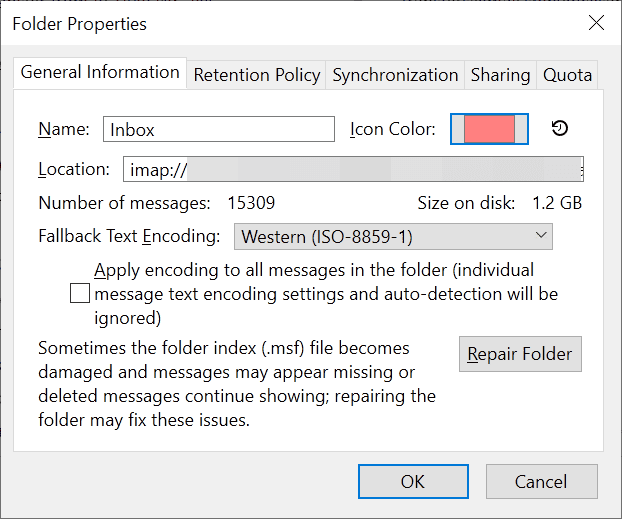Screen dimensions: 622x519
Task: Click inside the imap:// Location field
Action: tap(353, 169)
